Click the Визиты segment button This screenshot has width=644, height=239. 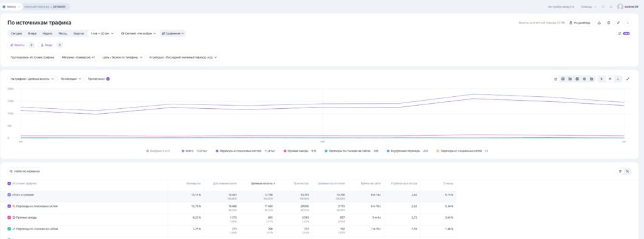click(x=18, y=45)
